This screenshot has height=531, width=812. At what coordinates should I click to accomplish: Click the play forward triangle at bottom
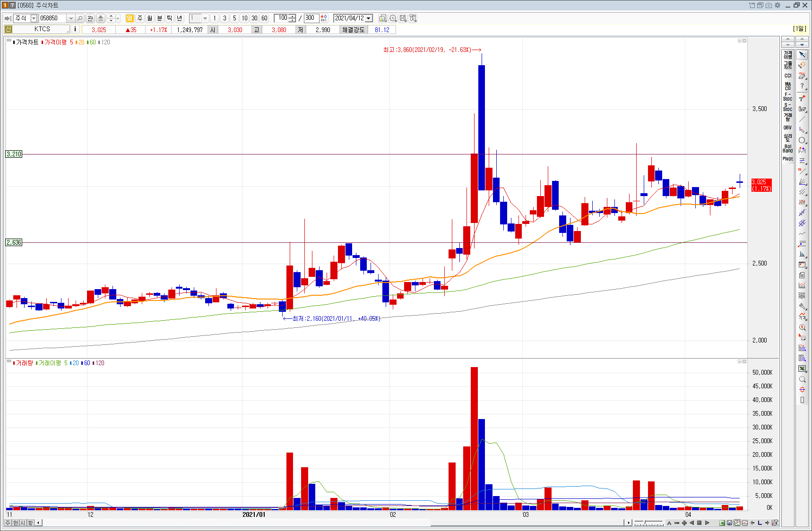(x=707, y=522)
